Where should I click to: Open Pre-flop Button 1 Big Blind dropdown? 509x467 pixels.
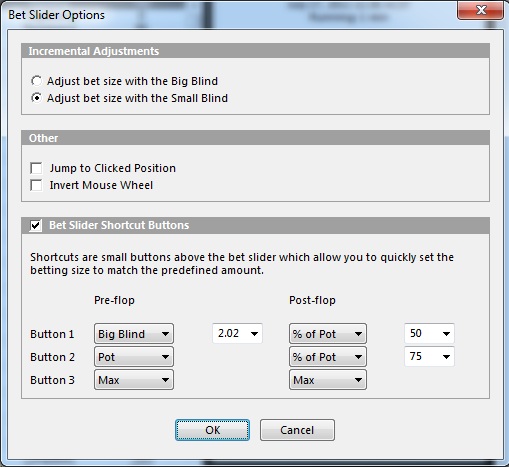pos(134,334)
